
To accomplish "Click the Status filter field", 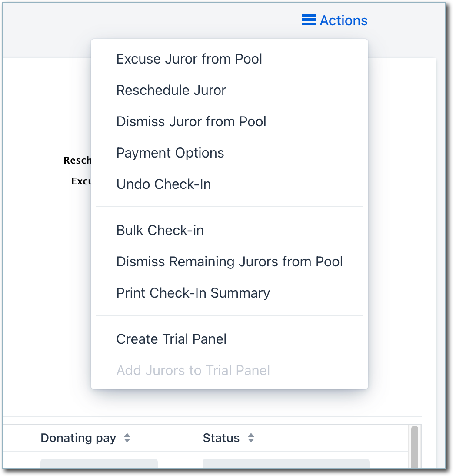I will (x=286, y=465).
